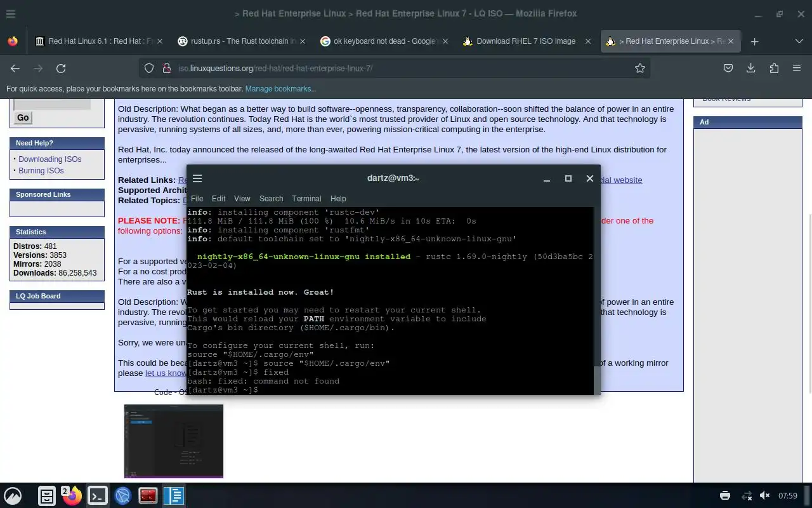Screen dimensions: 812x508
Task: Open the terminal's Terminal menu
Action: pos(306,199)
